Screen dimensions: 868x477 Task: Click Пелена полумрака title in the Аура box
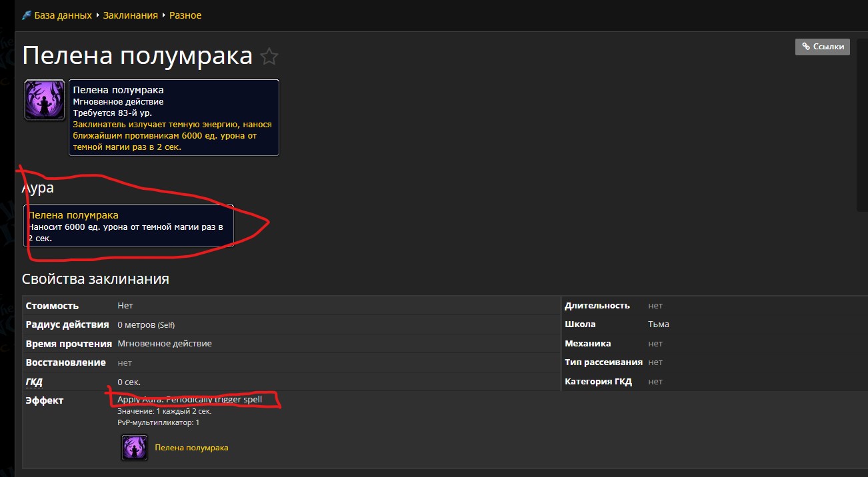(73, 215)
